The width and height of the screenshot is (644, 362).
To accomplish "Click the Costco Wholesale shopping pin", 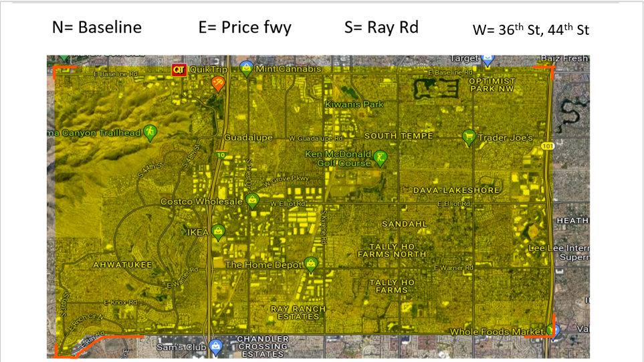I will (x=252, y=201).
